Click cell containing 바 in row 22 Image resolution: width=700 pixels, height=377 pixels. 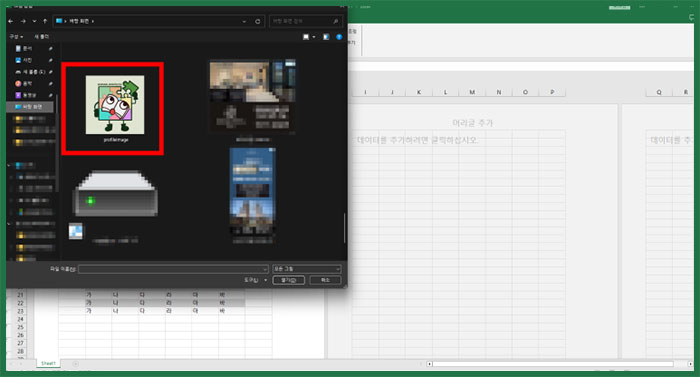point(222,302)
